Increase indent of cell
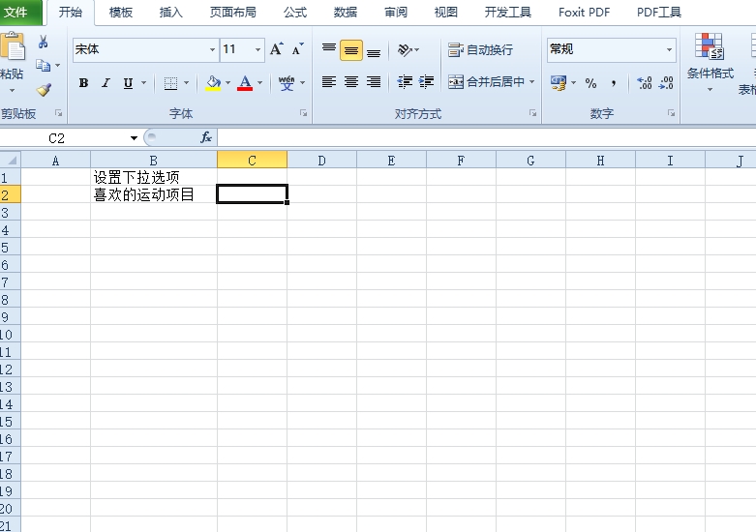Image resolution: width=756 pixels, height=532 pixels. [426, 82]
